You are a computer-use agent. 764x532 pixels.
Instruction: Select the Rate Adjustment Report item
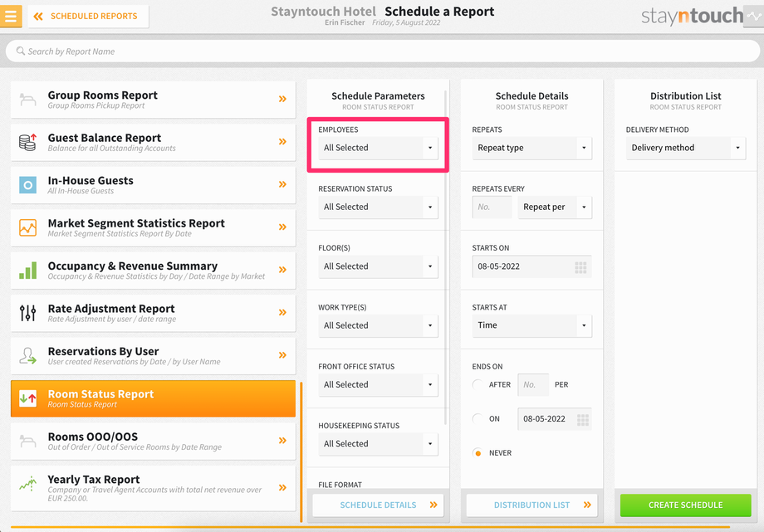[x=153, y=313]
